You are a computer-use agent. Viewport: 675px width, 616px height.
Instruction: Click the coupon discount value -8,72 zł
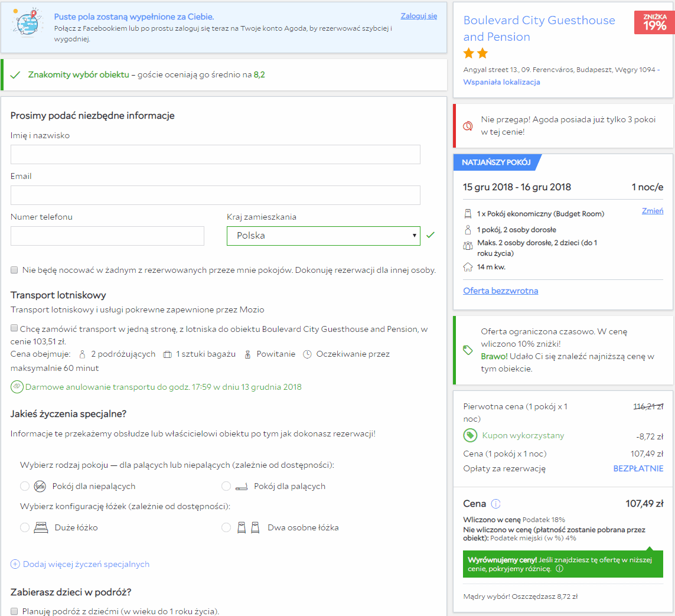pyautogui.click(x=650, y=436)
